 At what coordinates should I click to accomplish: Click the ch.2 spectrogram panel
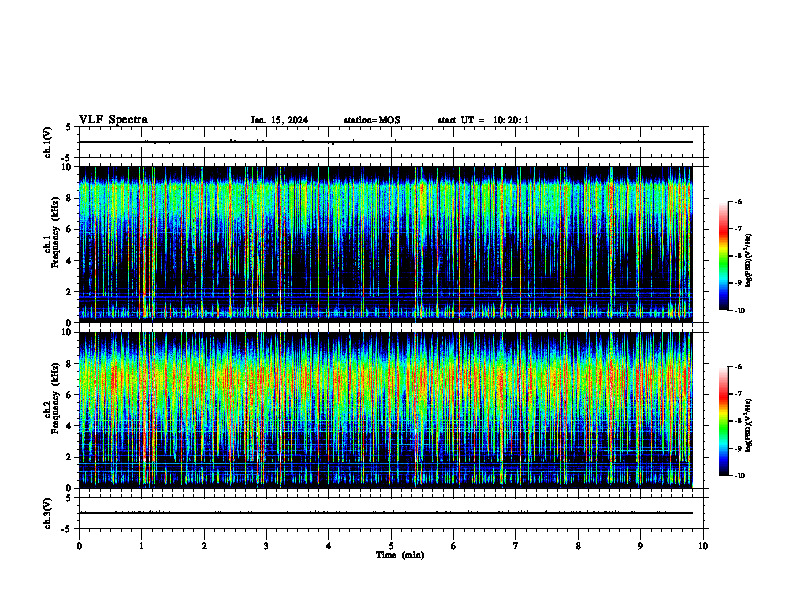click(385, 410)
